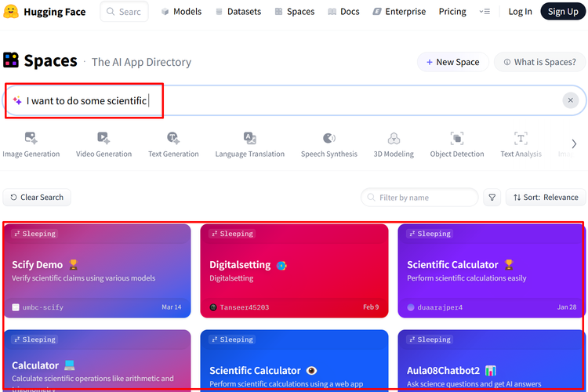Screen dimensions: 588x392
Task: Expand the more-options navigation menu
Action: pos(485,12)
